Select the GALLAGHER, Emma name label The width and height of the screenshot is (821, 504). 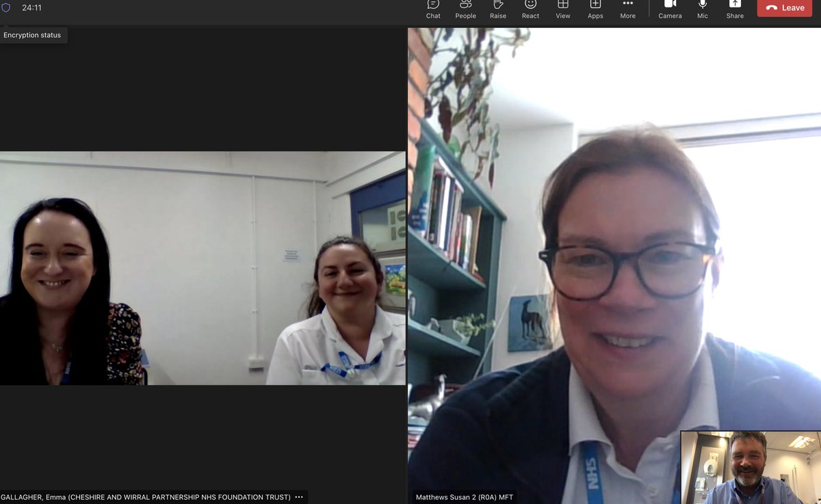(x=145, y=497)
